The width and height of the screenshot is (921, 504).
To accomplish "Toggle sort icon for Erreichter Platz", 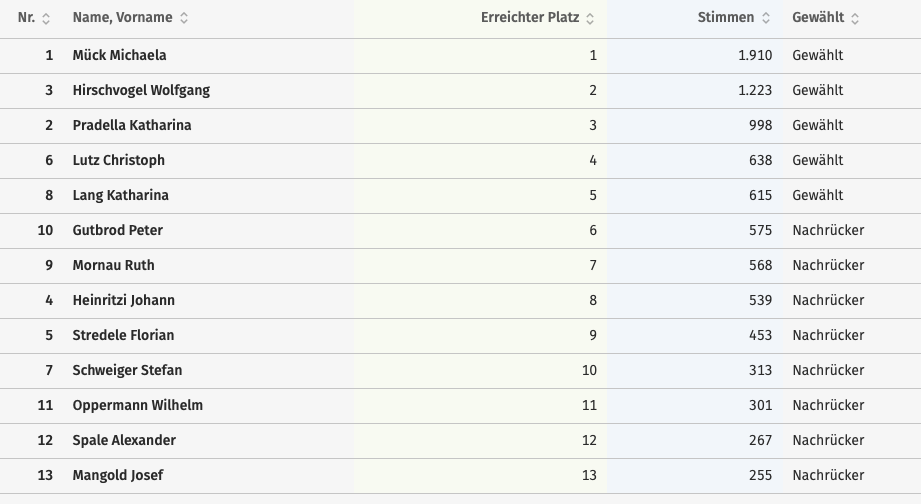I will 590,18.
